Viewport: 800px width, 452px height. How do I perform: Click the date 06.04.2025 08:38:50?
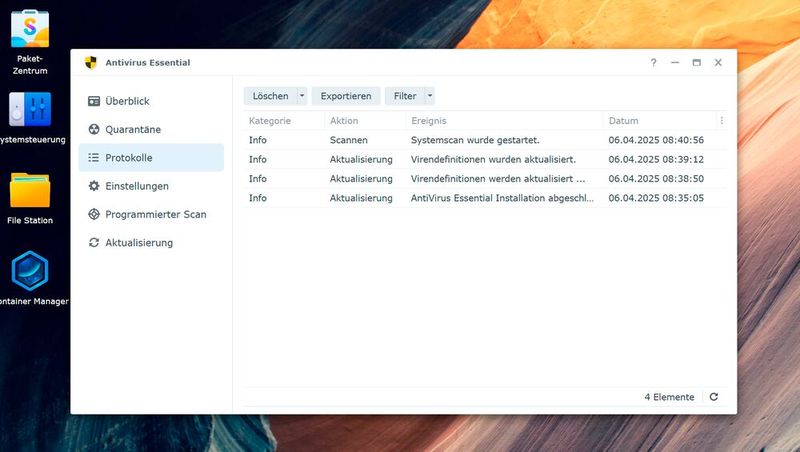[656, 179]
